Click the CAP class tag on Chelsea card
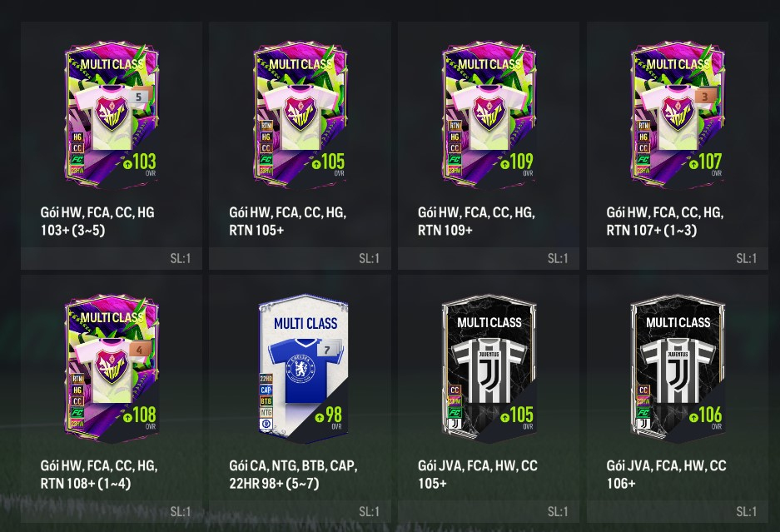The height and width of the screenshot is (532, 780). (x=266, y=390)
